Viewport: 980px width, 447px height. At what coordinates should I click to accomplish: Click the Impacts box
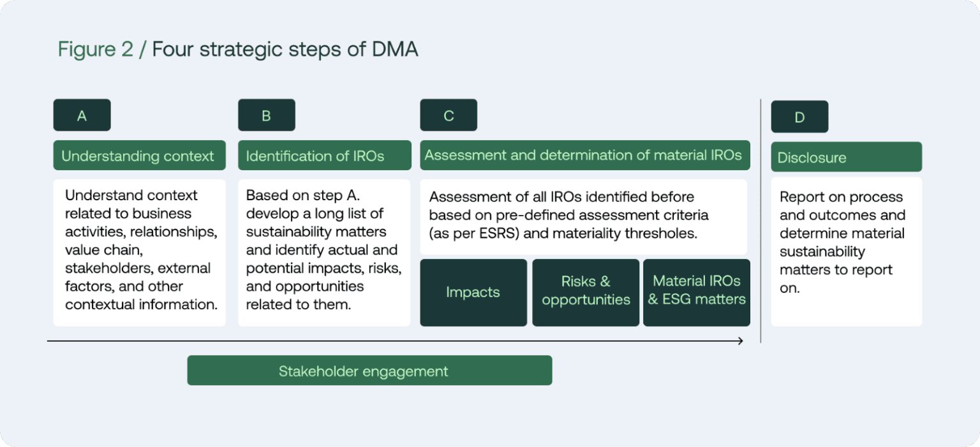point(473,292)
